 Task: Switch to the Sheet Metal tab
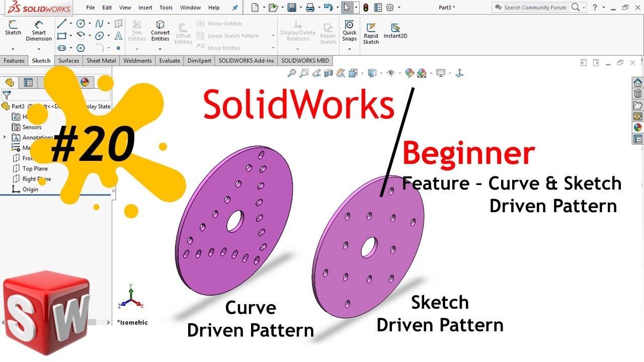[101, 61]
